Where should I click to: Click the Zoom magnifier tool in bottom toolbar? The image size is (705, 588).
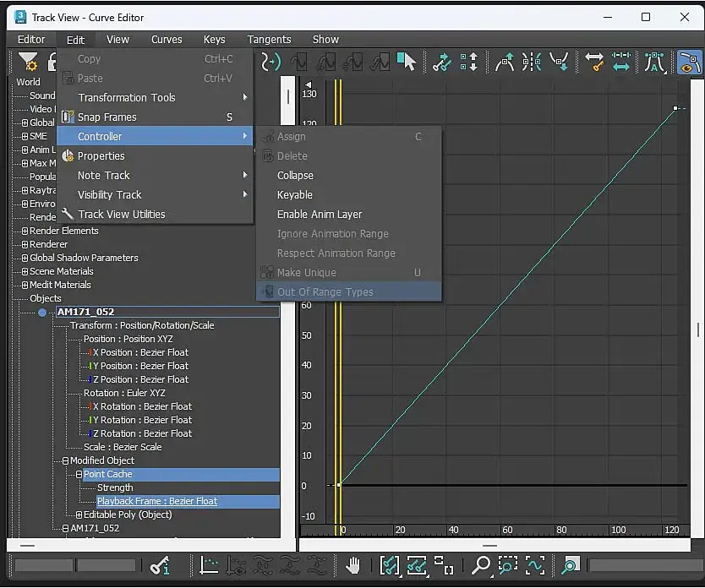coord(481,565)
